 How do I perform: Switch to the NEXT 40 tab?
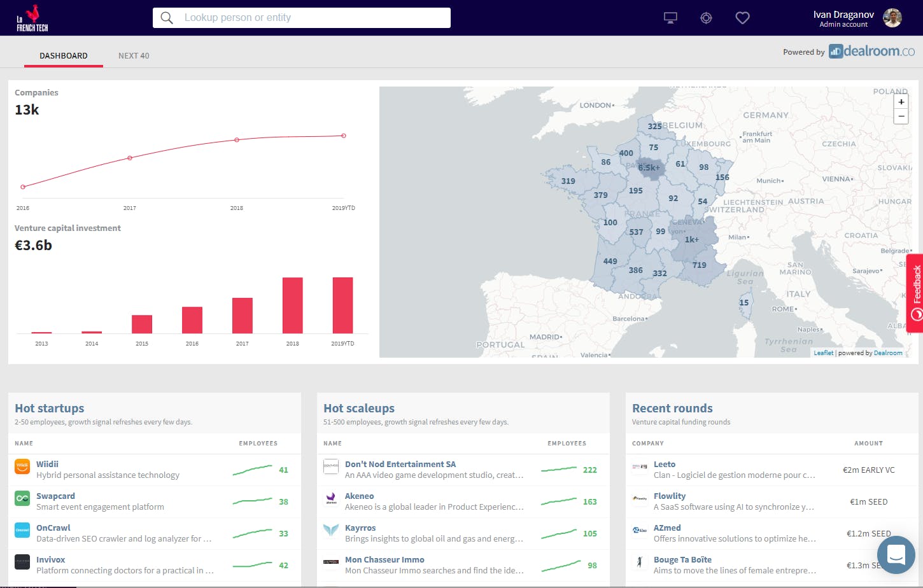coord(134,55)
